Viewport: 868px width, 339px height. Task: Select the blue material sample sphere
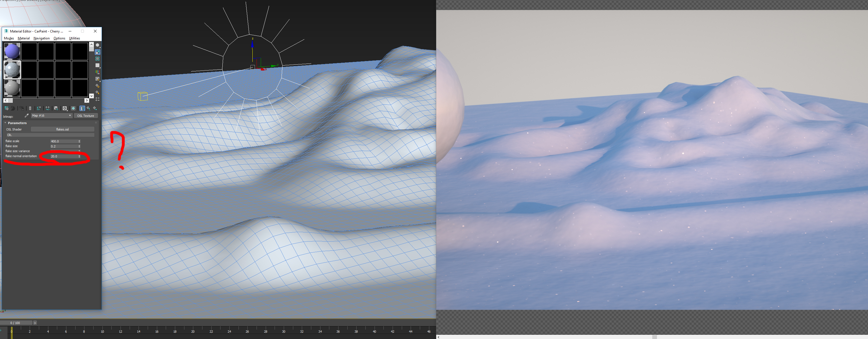[12, 52]
